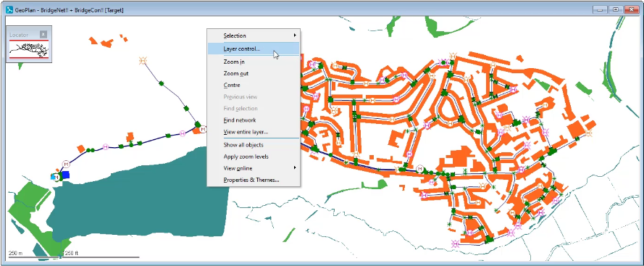
Task: Open View online submenu
Action: coord(254,168)
